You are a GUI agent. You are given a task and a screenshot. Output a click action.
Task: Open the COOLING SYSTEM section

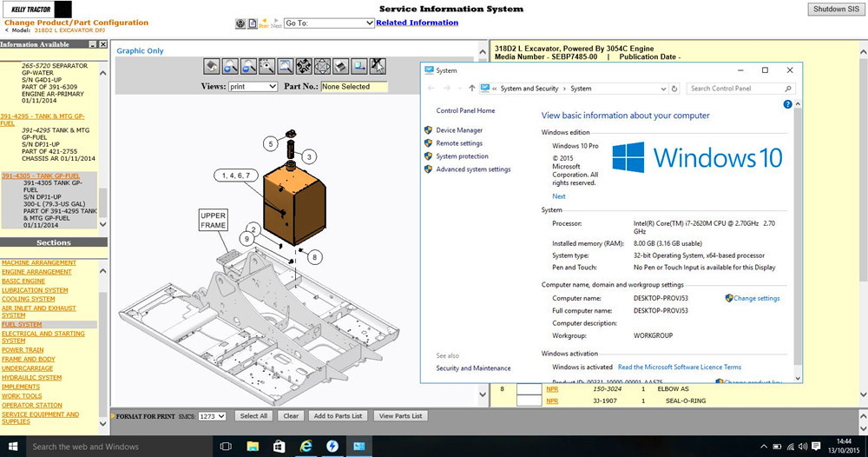click(x=29, y=299)
